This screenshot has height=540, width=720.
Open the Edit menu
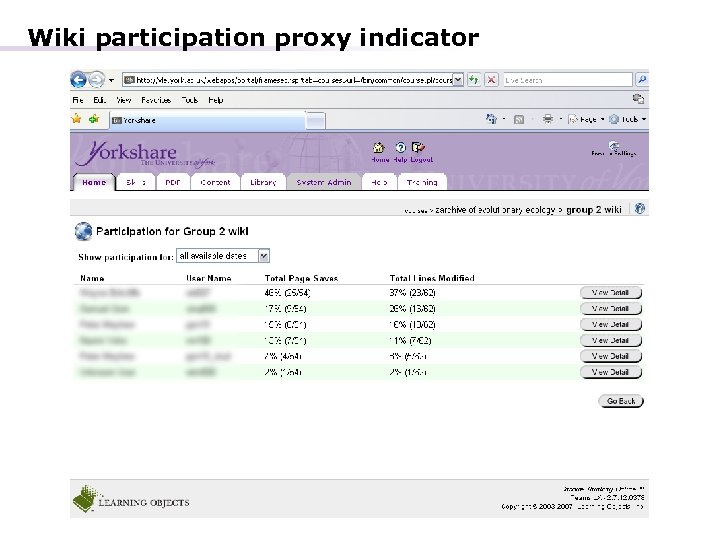(x=99, y=100)
